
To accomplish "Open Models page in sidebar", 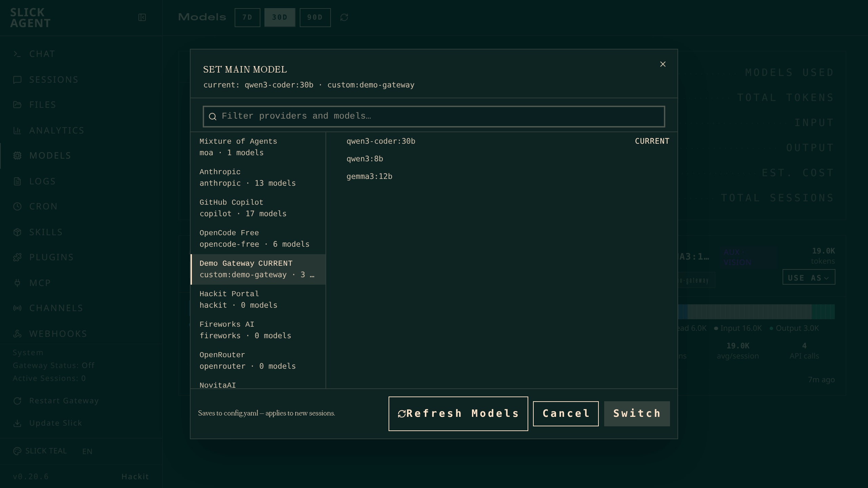I will [81, 156].
